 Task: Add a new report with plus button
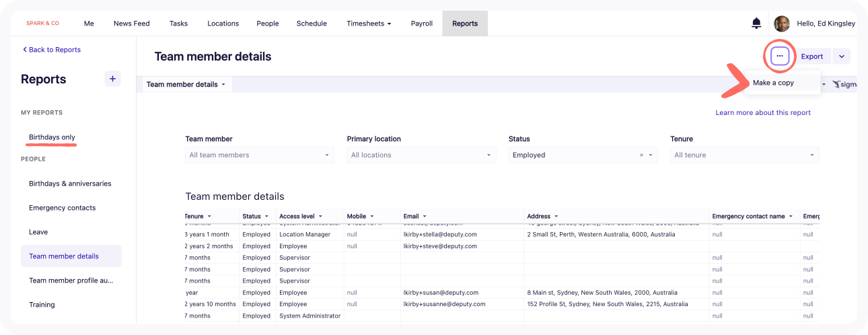[112, 79]
